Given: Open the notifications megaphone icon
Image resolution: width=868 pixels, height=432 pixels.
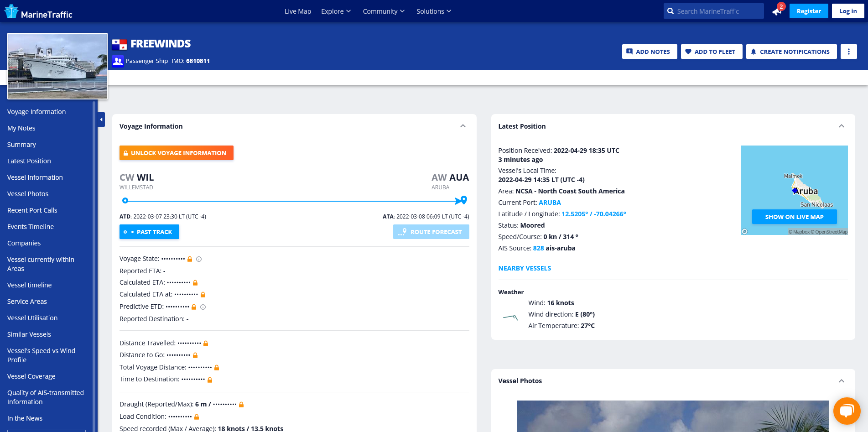Looking at the screenshot, I should coord(777,11).
